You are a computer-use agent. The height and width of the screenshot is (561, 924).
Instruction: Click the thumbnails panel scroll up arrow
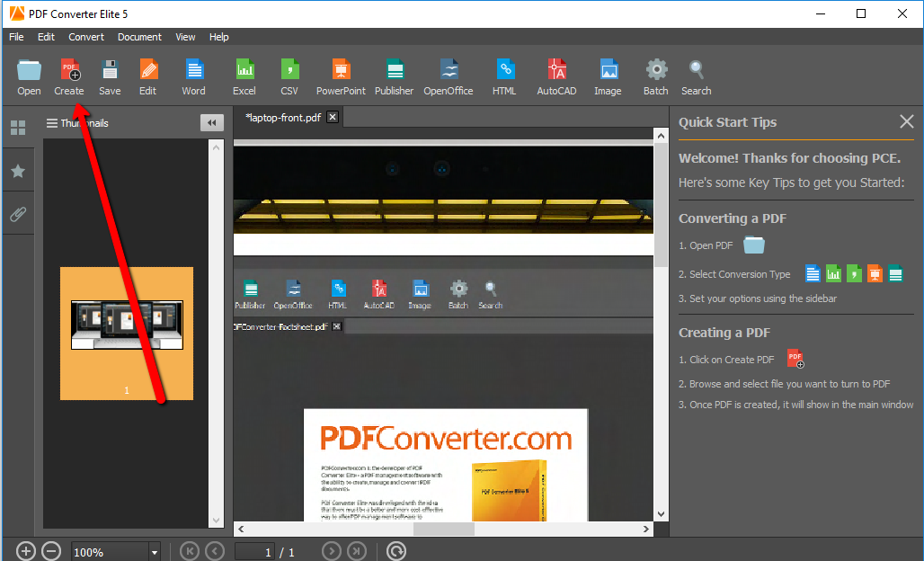pos(217,147)
